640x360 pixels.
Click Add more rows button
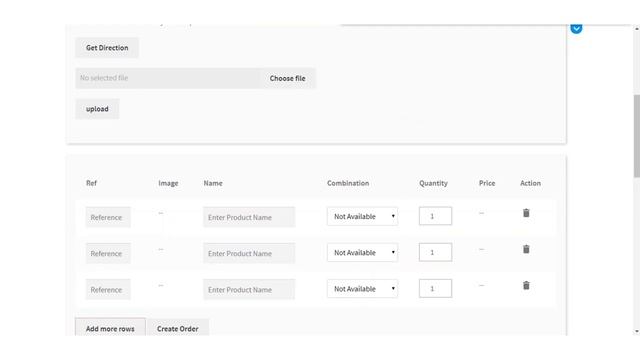[110, 328]
